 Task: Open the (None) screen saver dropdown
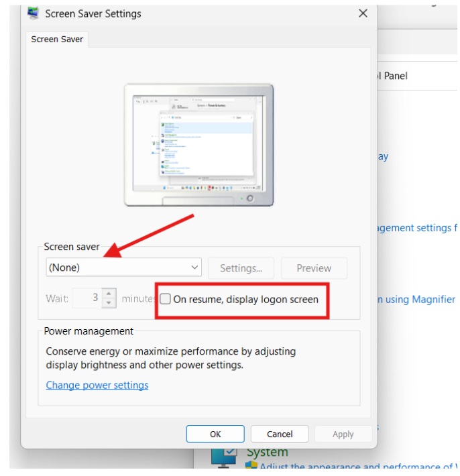[123, 267]
